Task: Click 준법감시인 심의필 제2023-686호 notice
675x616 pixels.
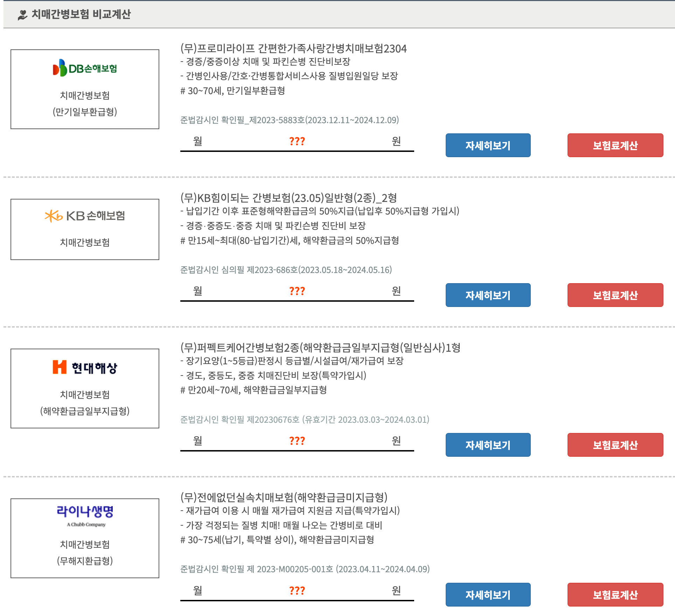Action: click(286, 270)
